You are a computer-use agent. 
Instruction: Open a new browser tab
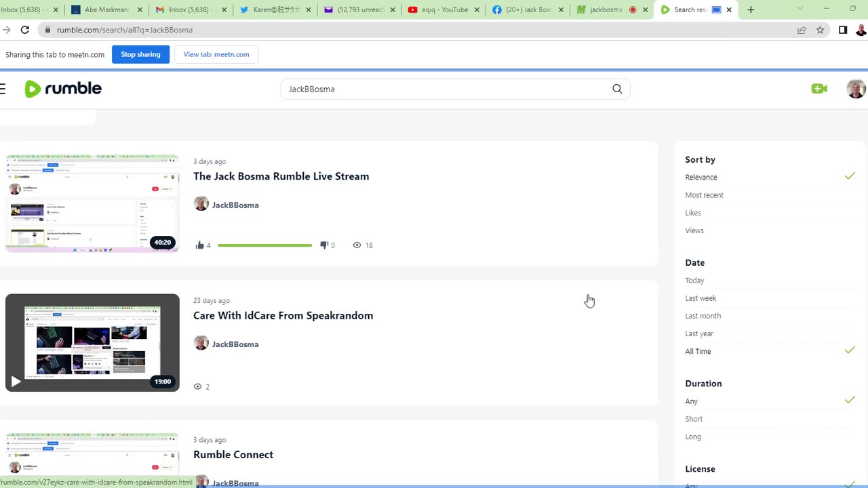[x=751, y=9]
